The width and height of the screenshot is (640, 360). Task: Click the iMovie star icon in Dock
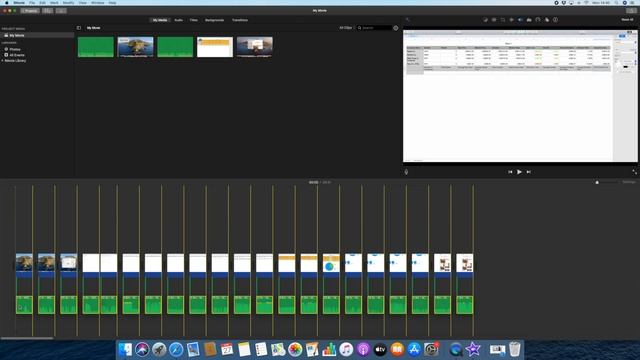(473, 349)
